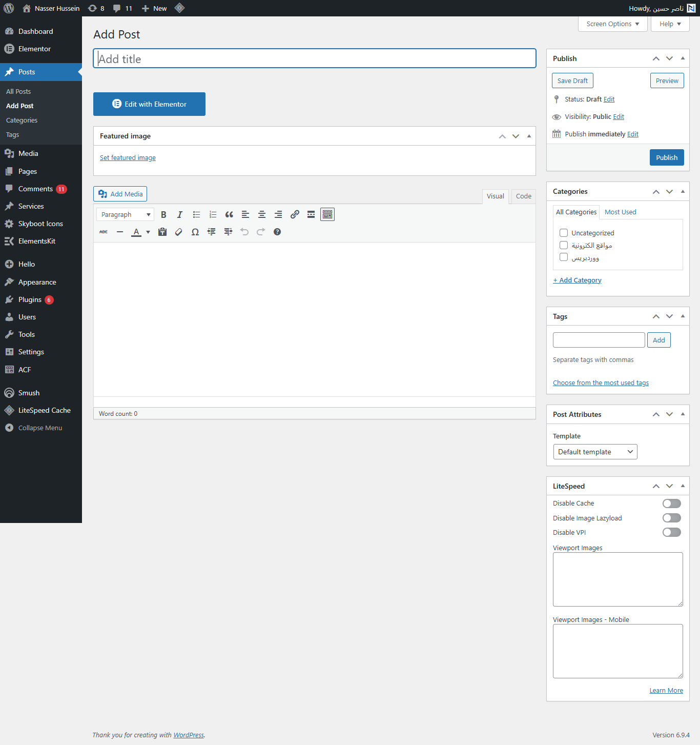Image resolution: width=700 pixels, height=745 pixels.
Task: Toggle the toolbar kitchen sink icon
Action: coord(327,214)
